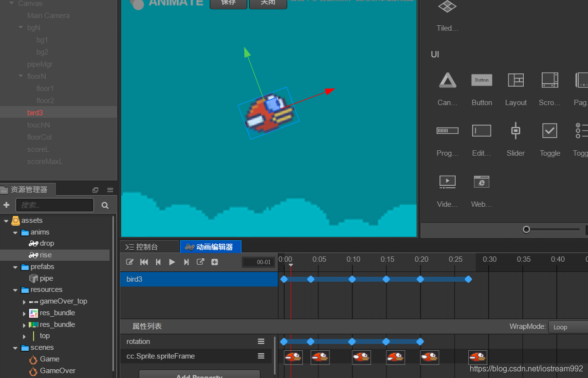Pick the EditBox UI node icon
The height and width of the screenshot is (378, 588).
pyautogui.click(x=482, y=130)
